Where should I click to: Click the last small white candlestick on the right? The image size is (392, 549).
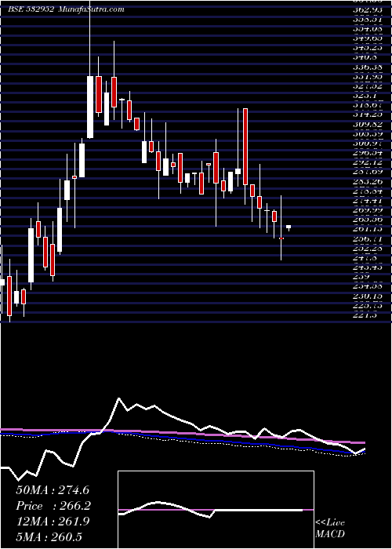(289, 227)
